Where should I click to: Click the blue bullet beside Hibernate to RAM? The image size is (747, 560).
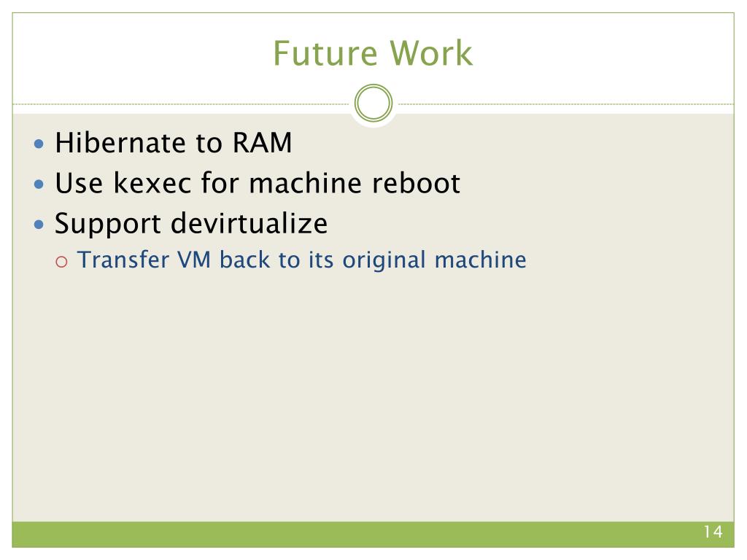(39, 144)
